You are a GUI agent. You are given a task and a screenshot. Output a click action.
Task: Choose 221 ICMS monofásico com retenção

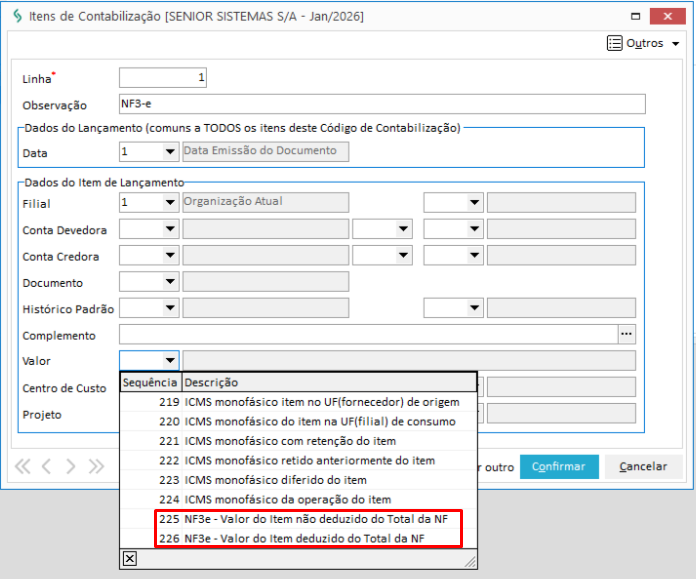point(298,441)
